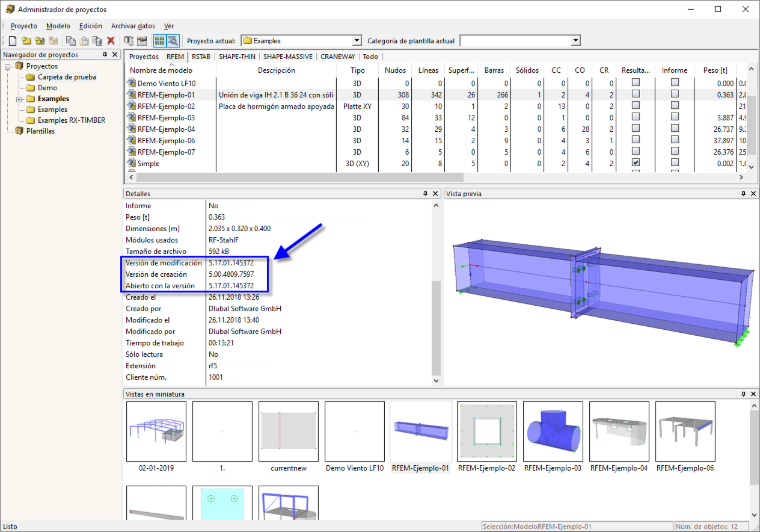The height and width of the screenshot is (532, 760).
Task: Pin the Vistas en miniatura panel
Action: pos(743,394)
